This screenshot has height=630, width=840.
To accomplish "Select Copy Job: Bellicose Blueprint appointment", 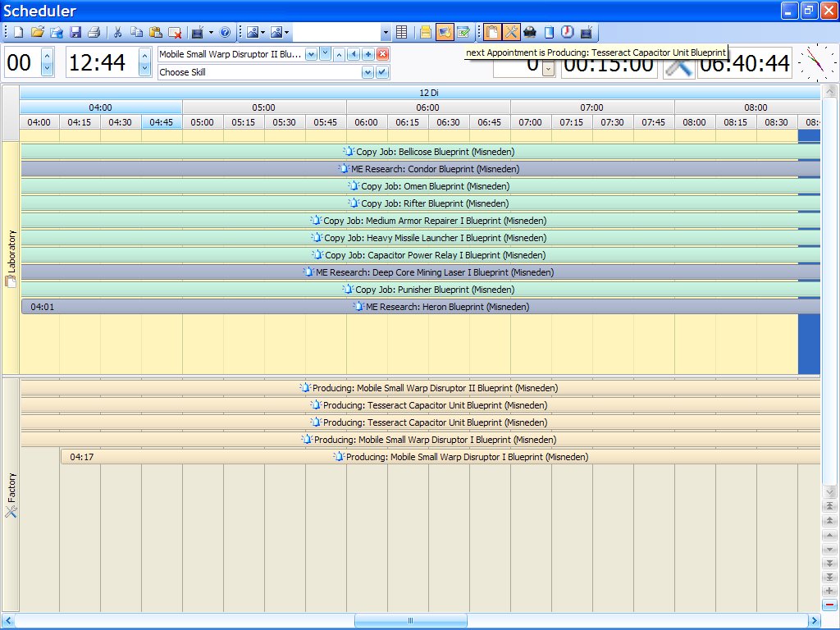I will pyautogui.click(x=421, y=152).
